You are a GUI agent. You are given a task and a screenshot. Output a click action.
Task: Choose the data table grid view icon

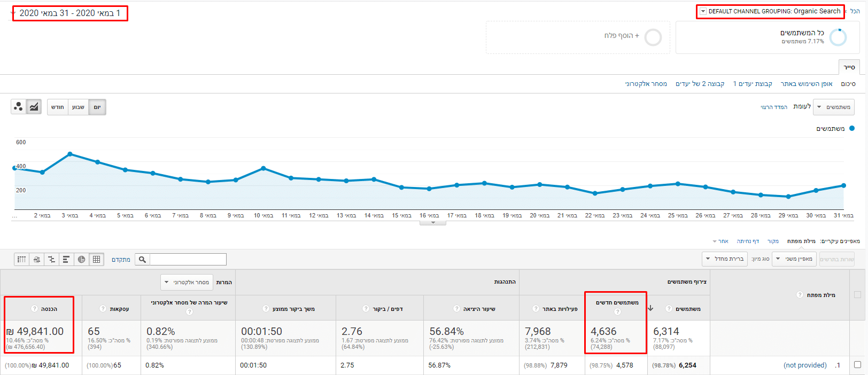(x=96, y=260)
